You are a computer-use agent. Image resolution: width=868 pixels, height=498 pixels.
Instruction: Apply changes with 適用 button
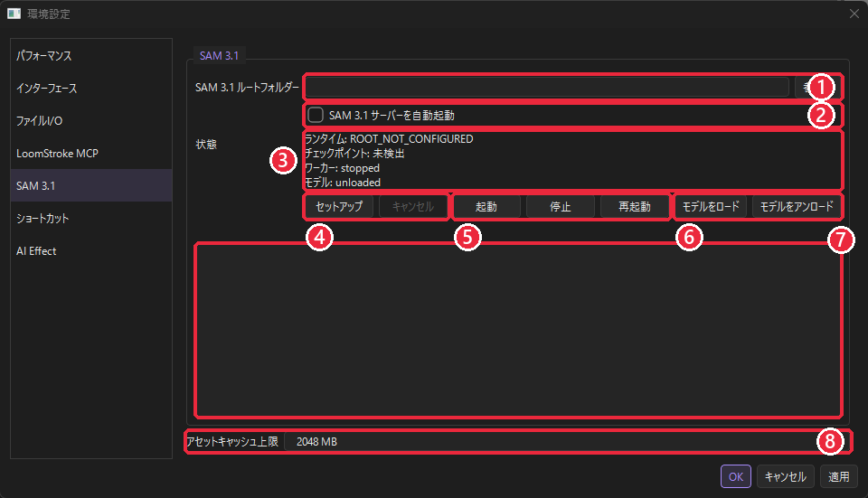(839, 476)
